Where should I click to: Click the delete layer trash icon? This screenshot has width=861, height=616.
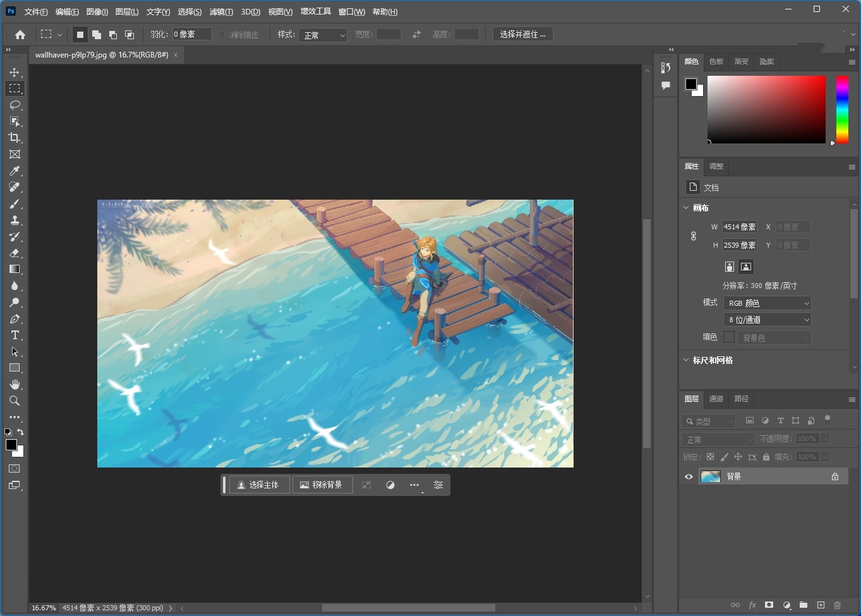pyautogui.click(x=838, y=605)
